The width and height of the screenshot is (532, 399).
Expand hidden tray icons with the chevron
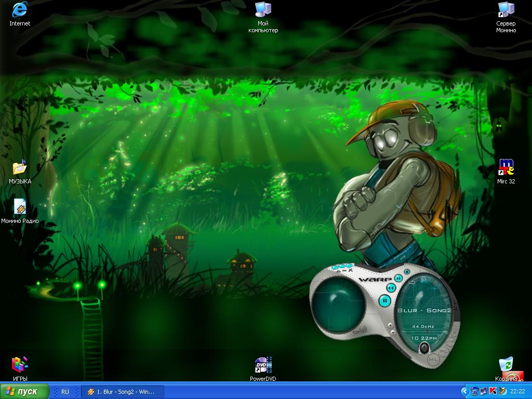coord(465,392)
